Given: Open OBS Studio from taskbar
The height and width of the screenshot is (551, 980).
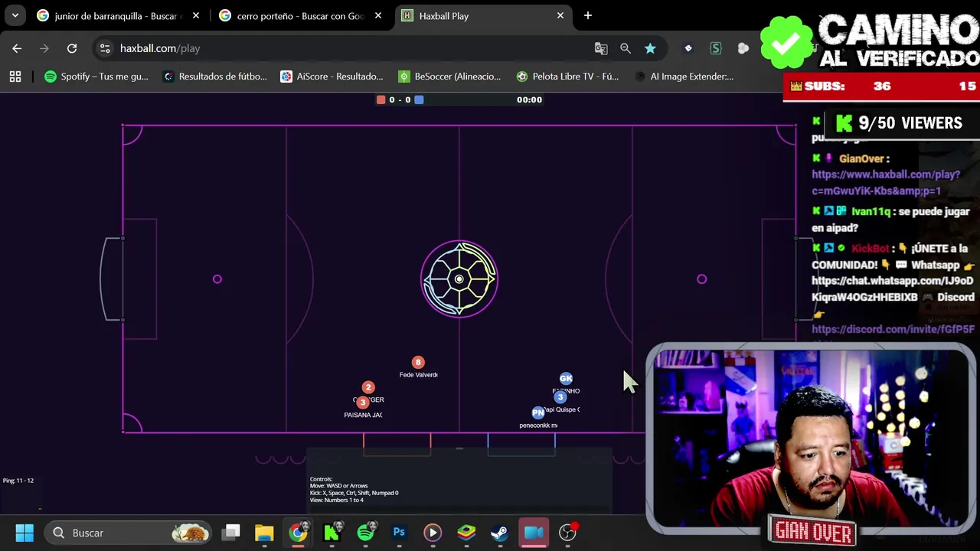Looking at the screenshot, I should [x=568, y=533].
